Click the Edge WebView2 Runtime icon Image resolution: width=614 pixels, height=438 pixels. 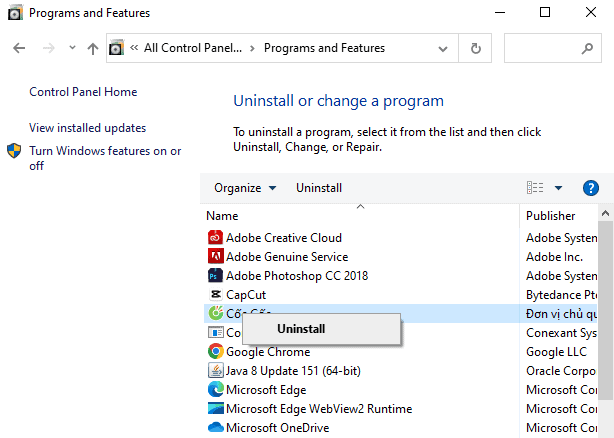(x=215, y=408)
